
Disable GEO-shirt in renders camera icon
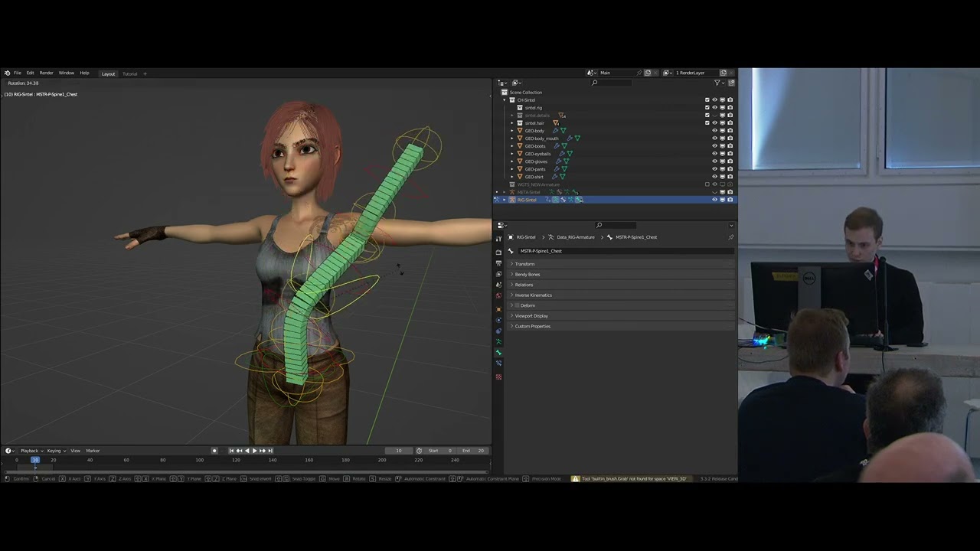[x=730, y=177]
